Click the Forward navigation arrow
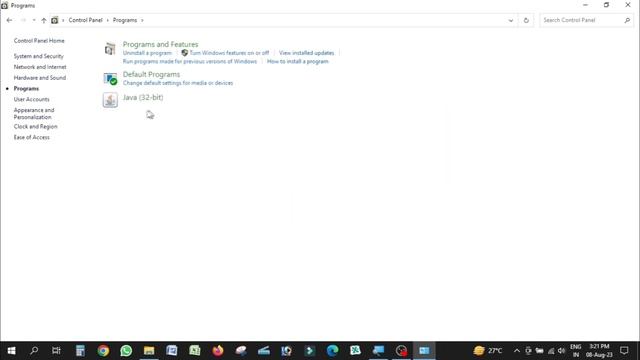 tap(23, 20)
